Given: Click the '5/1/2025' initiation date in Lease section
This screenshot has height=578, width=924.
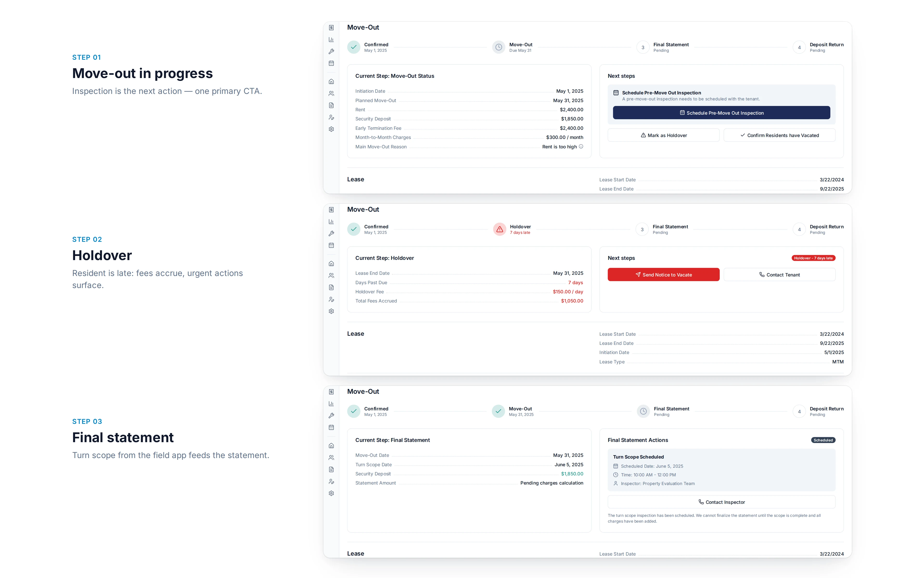Looking at the screenshot, I should tap(834, 352).
